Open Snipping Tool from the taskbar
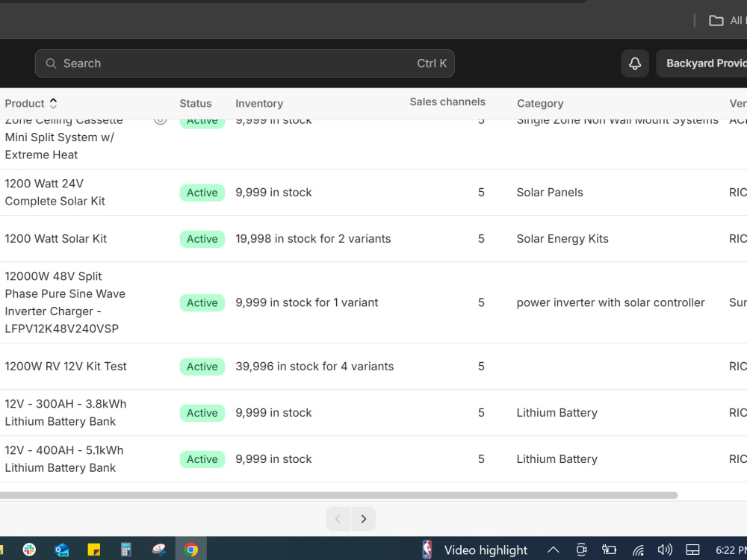 (158, 550)
